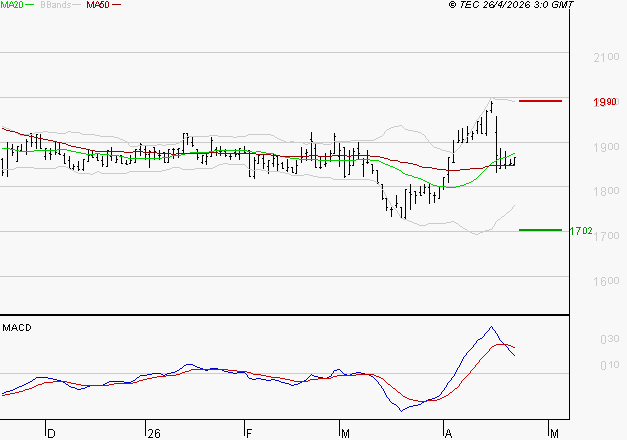Click the MA20 legend label
This screenshot has height=440, width=627.
click(10, 5)
